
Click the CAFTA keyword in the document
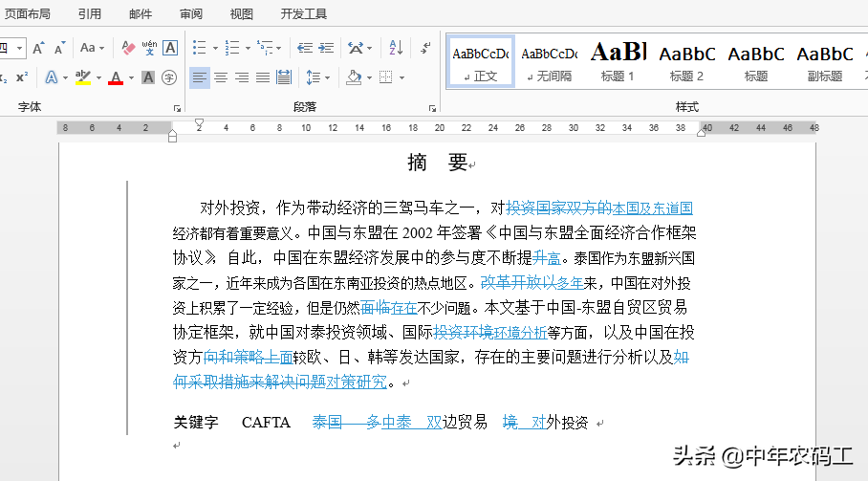point(267,423)
